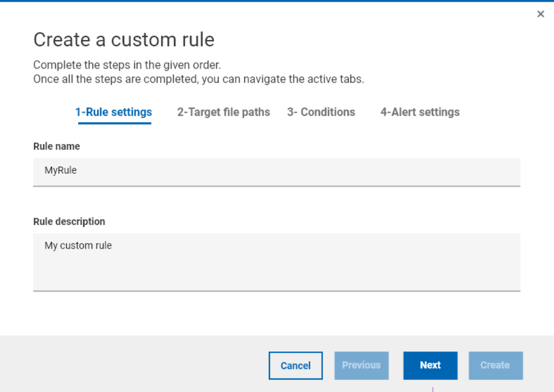Close the Create a custom rule dialog

541,14
